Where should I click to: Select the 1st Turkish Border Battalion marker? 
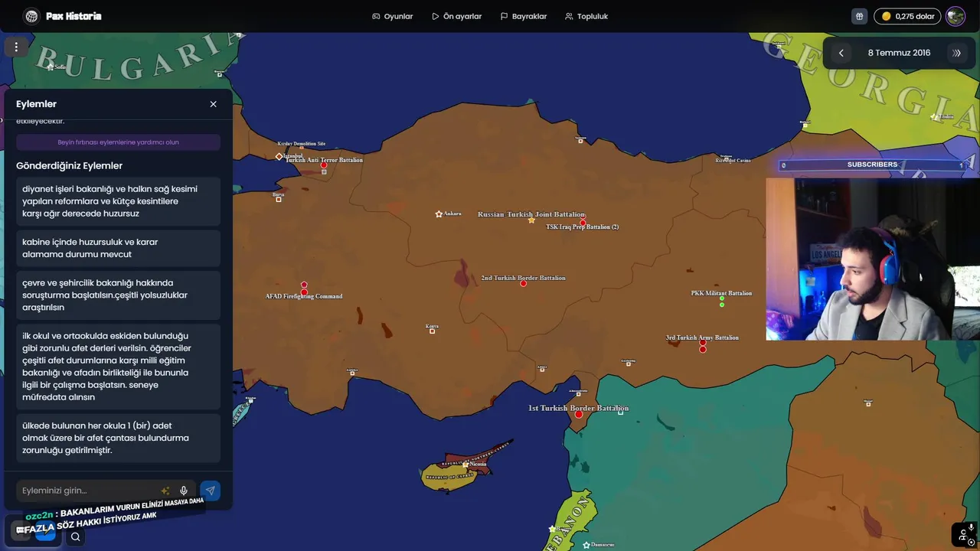pyautogui.click(x=579, y=414)
